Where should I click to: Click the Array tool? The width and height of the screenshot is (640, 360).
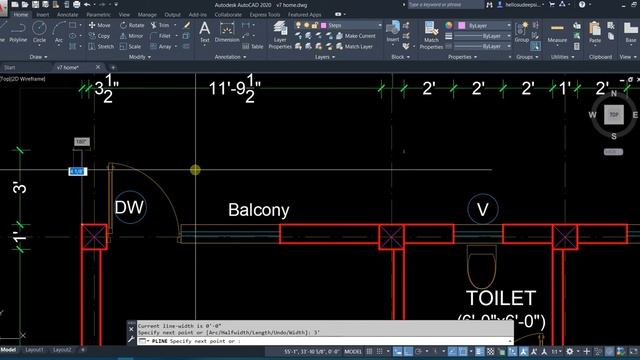161,47
